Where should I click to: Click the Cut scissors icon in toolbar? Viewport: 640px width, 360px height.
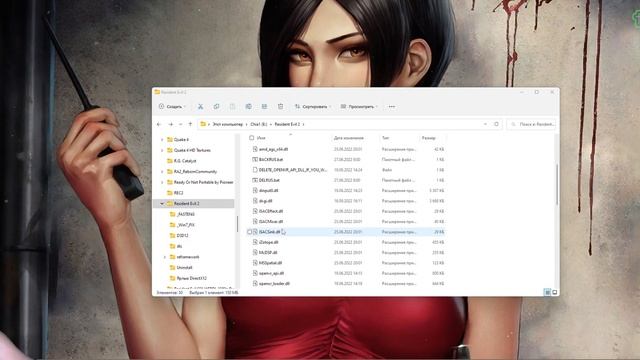click(x=200, y=107)
